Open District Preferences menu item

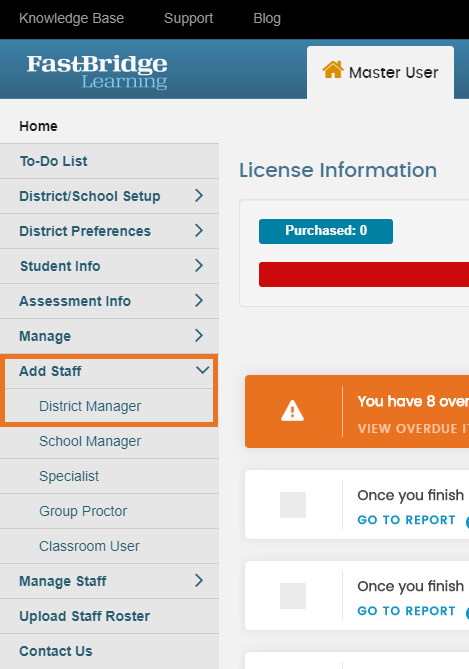(109, 231)
